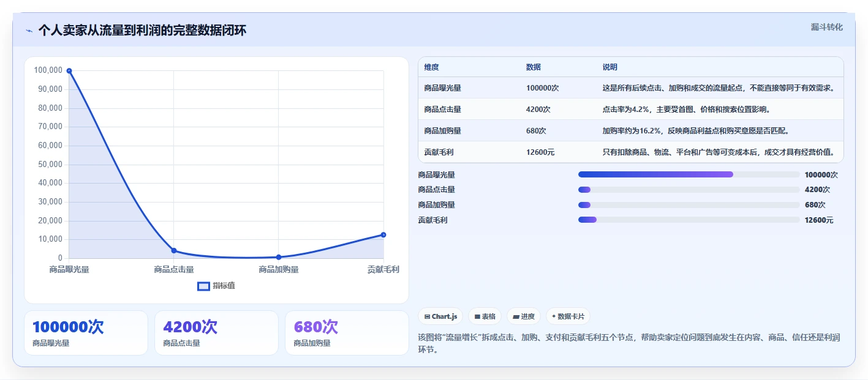Select the Chart.js tag
The width and height of the screenshot is (868, 380).
(x=440, y=316)
